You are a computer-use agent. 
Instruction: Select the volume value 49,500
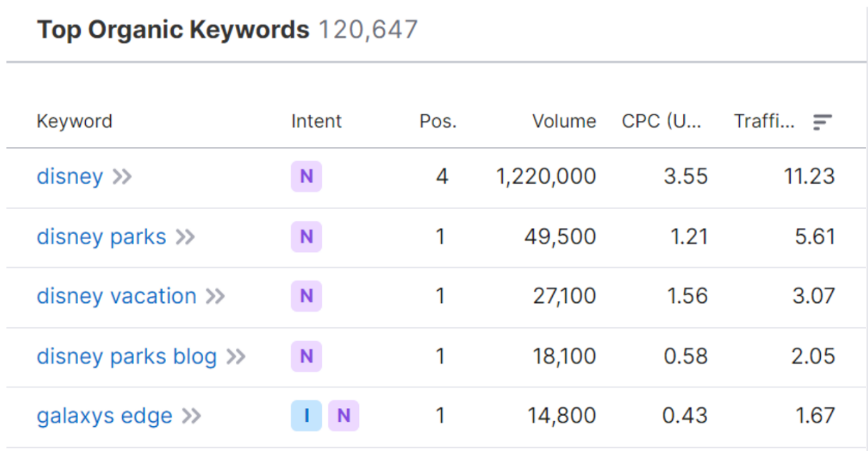click(x=560, y=237)
